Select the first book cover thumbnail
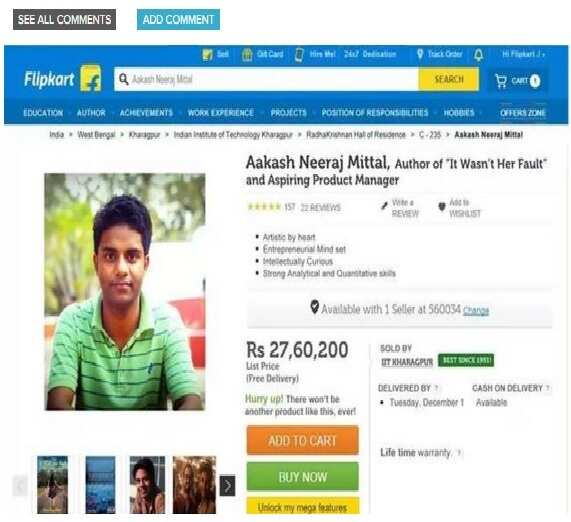The image size is (571, 522). click(52, 484)
